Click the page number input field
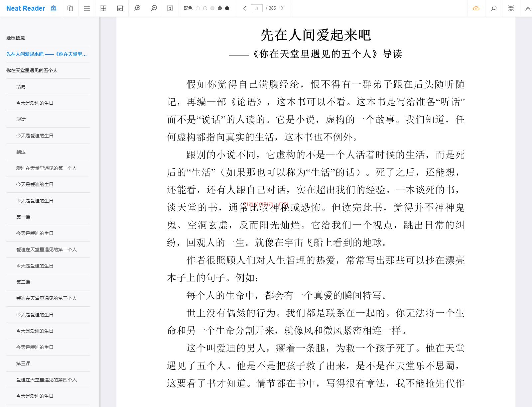The height and width of the screenshot is (407, 532). pyautogui.click(x=256, y=8)
